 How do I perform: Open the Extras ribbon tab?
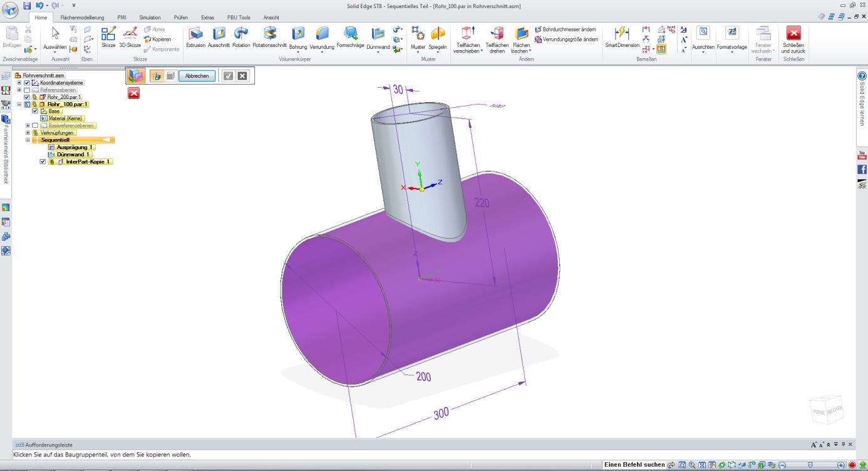click(207, 18)
